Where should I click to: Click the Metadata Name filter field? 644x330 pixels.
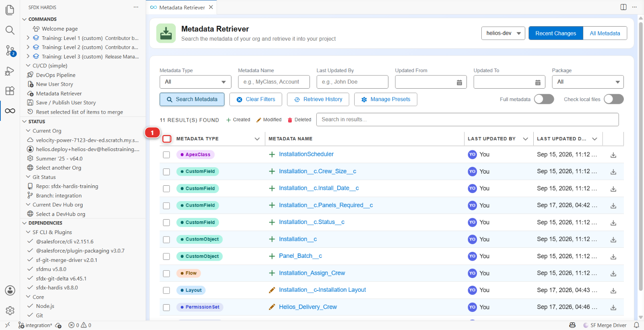(274, 82)
